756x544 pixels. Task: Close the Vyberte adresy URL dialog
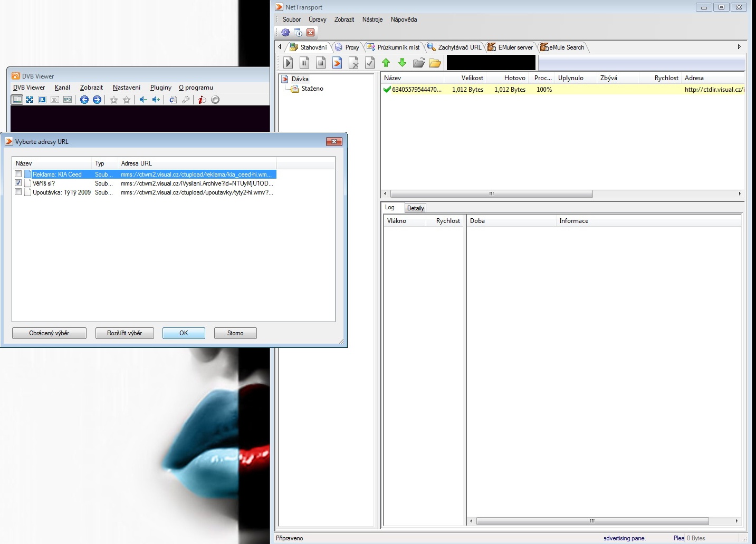point(334,141)
